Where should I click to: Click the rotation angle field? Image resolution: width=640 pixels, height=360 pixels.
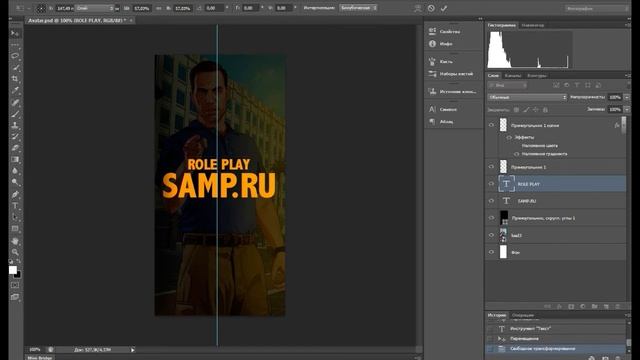[213, 8]
